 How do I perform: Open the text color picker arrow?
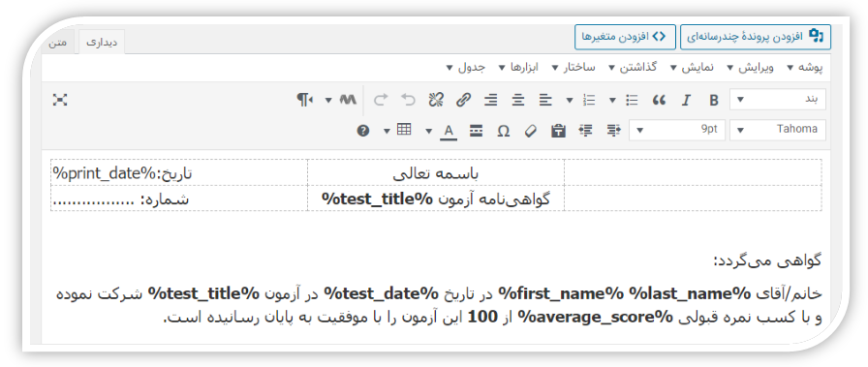pyautogui.click(x=429, y=131)
